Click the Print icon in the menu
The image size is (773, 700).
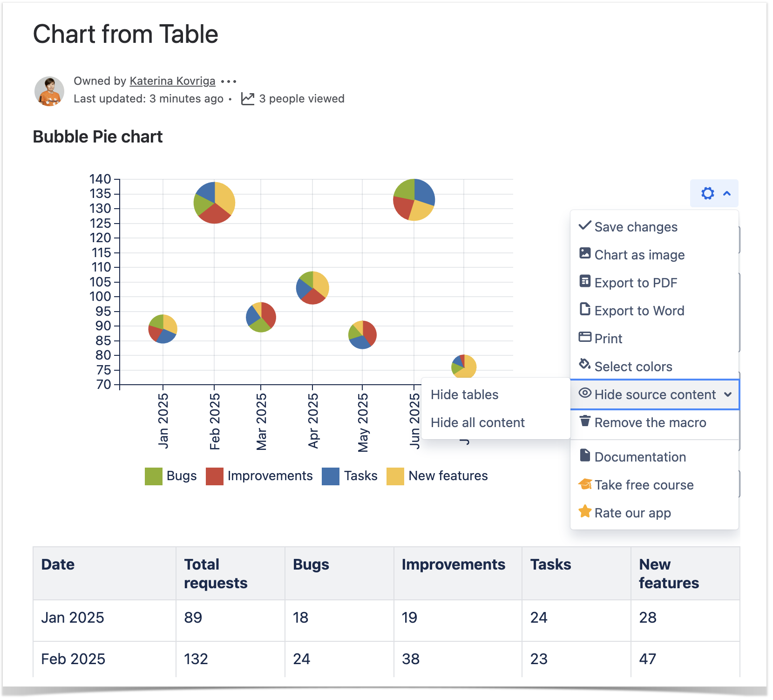585,337
